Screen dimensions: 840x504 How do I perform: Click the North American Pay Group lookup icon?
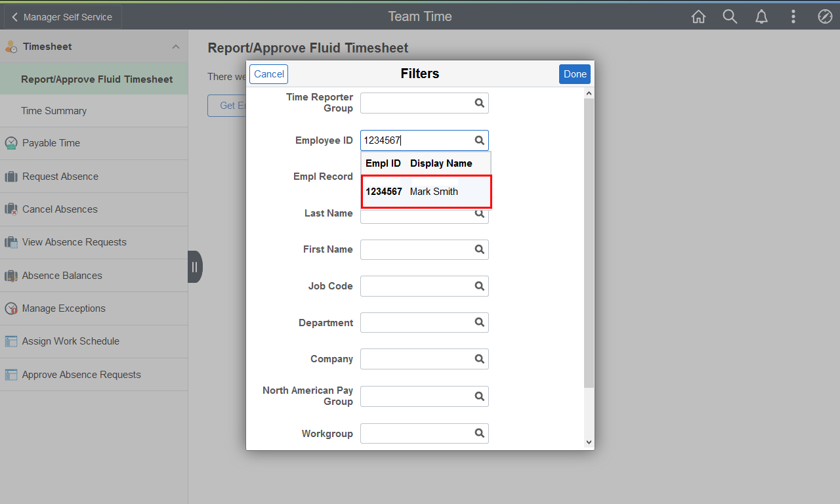(480, 396)
